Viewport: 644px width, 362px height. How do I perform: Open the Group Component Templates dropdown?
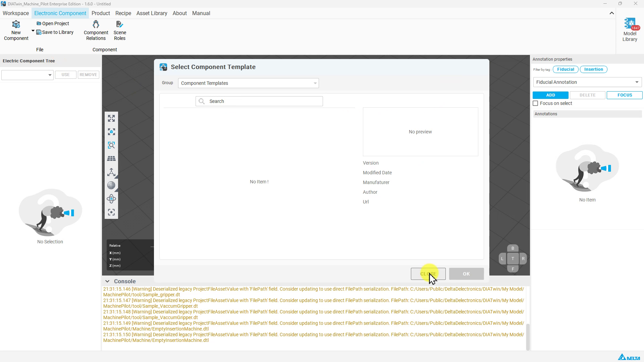click(x=248, y=83)
